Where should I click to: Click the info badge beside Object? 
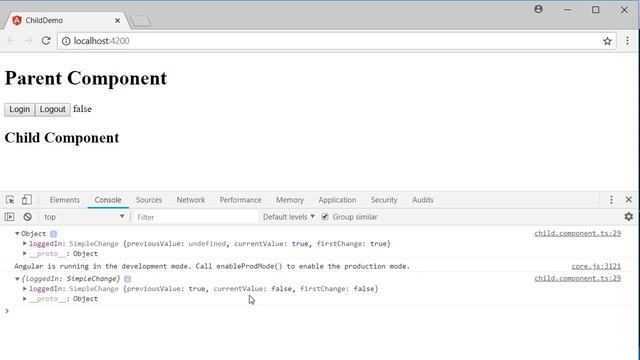point(53,234)
